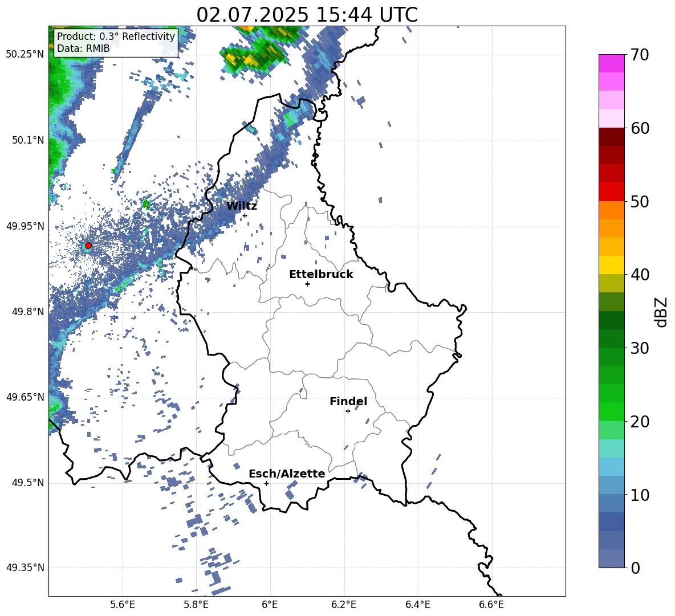Click the 50 tick on the colorbar
Viewport: 675px width, 616px height.
coord(640,202)
